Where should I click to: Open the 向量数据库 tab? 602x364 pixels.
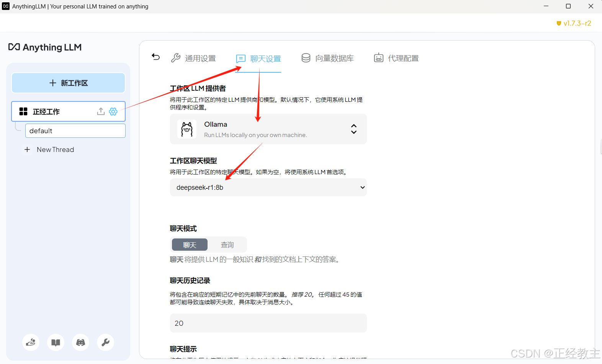[x=327, y=58]
